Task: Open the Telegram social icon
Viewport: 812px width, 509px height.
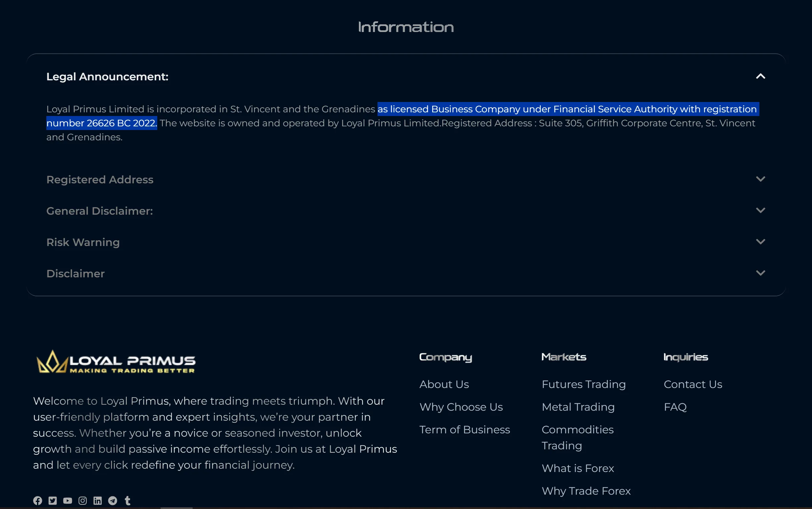Action: (113, 501)
